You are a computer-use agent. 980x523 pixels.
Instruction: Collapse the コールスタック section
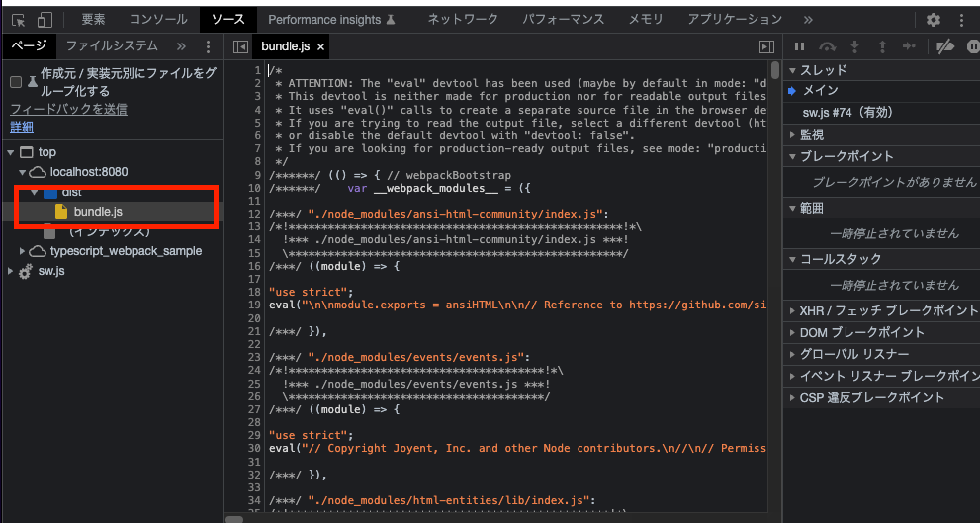(793, 259)
